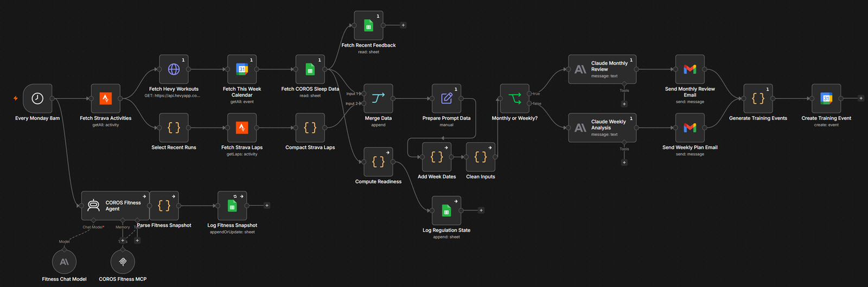Open the Fetch Strava Activities node
The width and height of the screenshot is (868, 287).
point(106,98)
